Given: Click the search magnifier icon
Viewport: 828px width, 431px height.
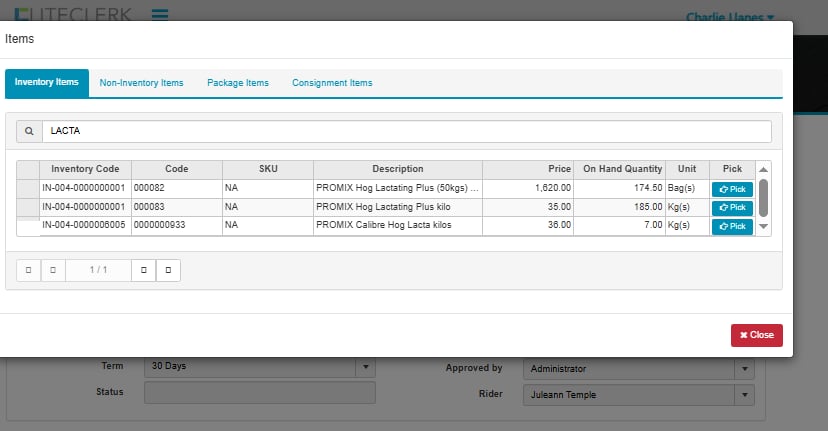Looking at the screenshot, I should (x=28, y=131).
